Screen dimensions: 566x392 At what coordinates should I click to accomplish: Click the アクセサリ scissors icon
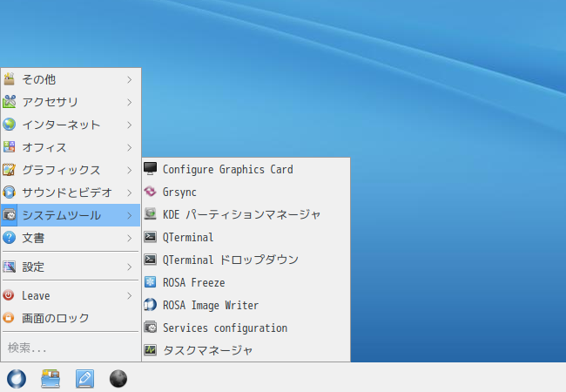coord(9,102)
